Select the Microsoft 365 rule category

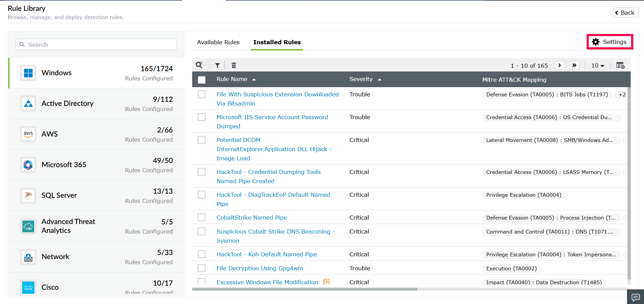pyautogui.click(x=96, y=165)
